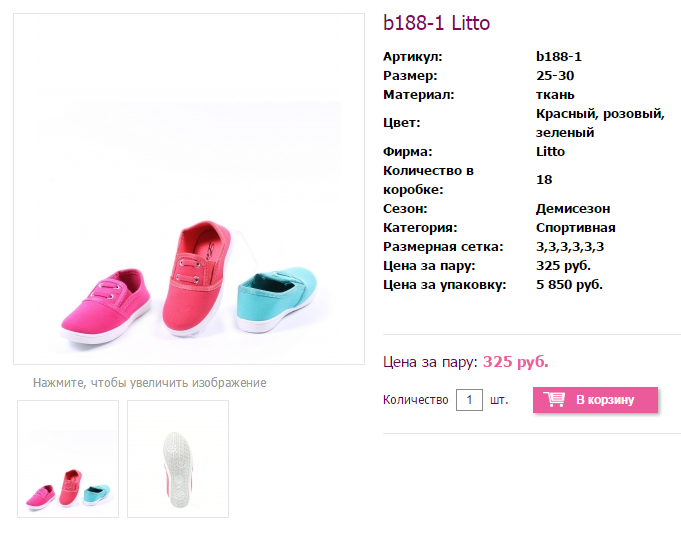Click the "Нажмите, чтобы увеличить изображение" caption
This screenshot has height=535, width=681.
pyautogui.click(x=150, y=383)
